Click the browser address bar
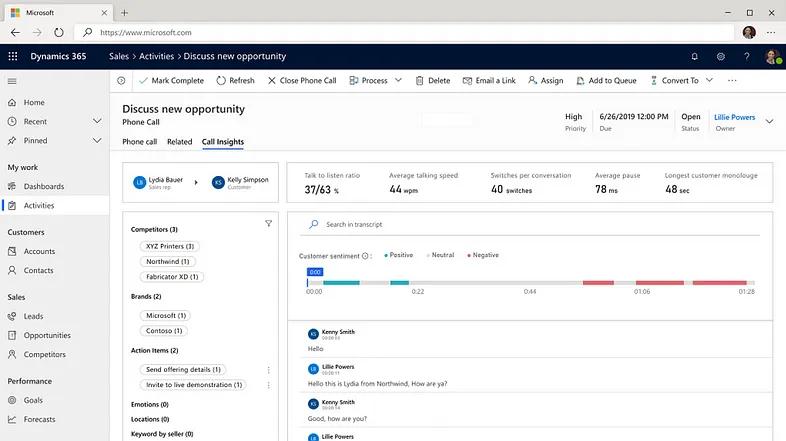 pos(404,32)
